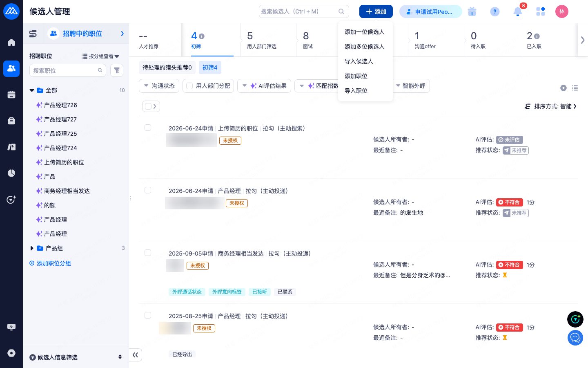Open the floating AI assistant black icon
The image size is (588, 368).
tap(575, 319)
